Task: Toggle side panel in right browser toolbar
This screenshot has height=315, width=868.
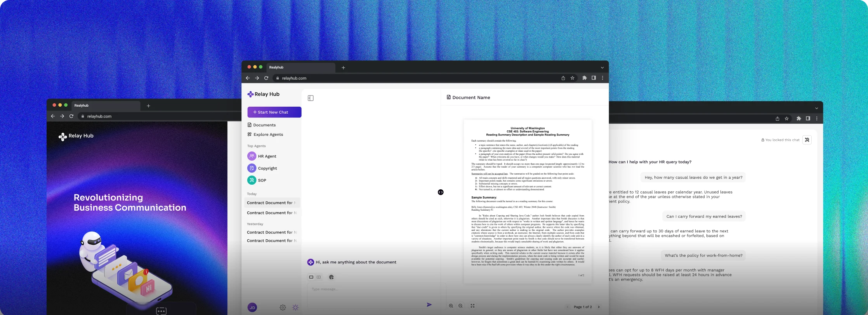Action: (808, 119)
